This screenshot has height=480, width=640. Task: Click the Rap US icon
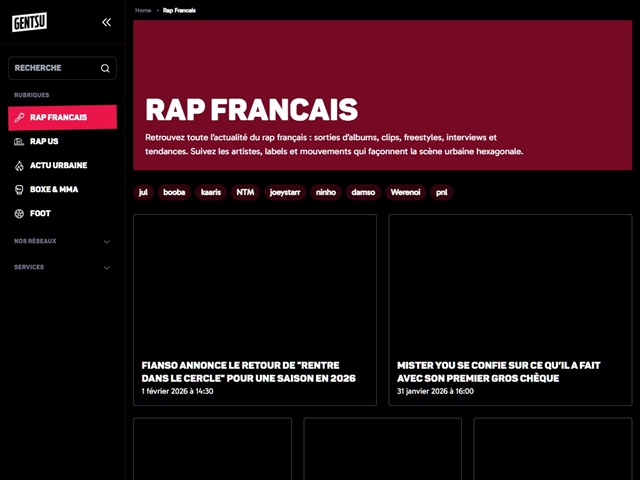19,142
